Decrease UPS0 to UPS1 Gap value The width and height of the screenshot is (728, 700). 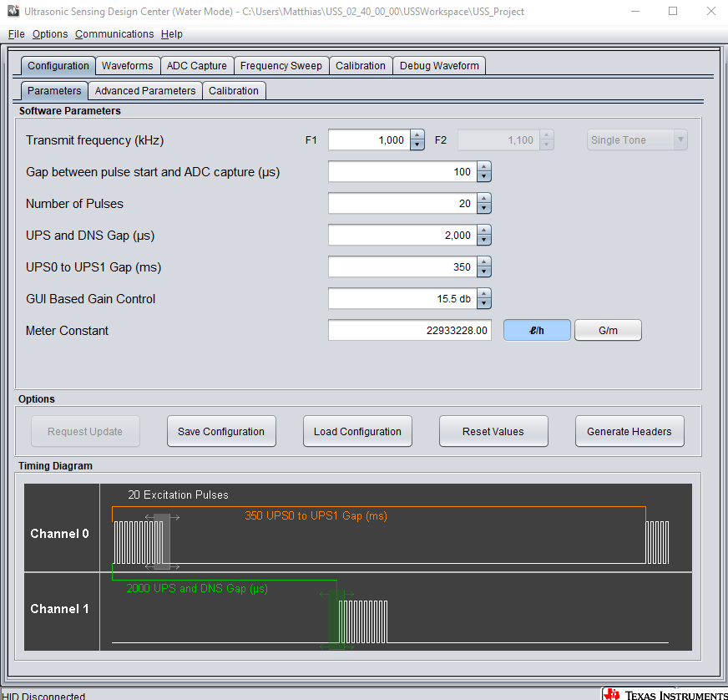[x=483, y=271]
